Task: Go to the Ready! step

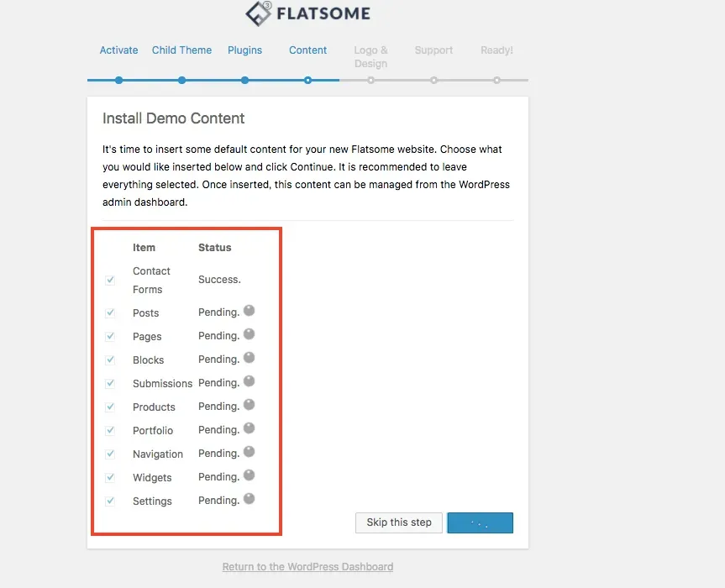Action: coord(496,50)
